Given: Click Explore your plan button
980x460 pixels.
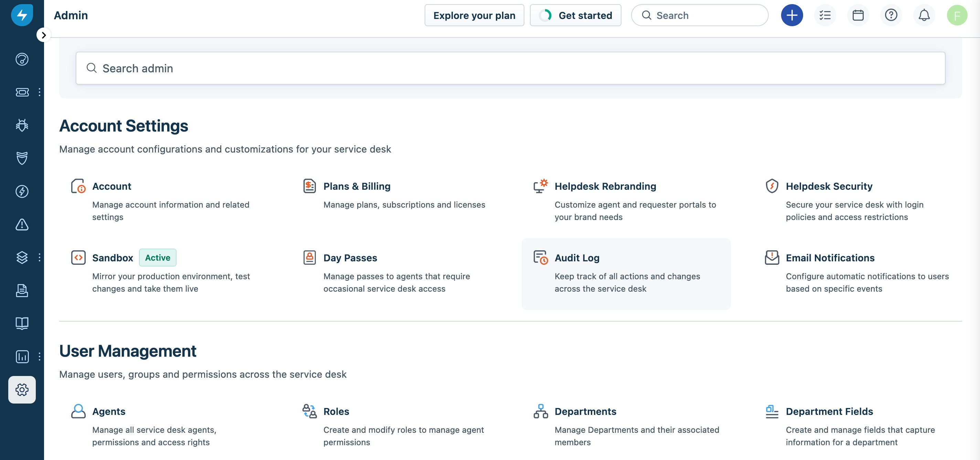Looking at the screenshot, I should point(474,15).
